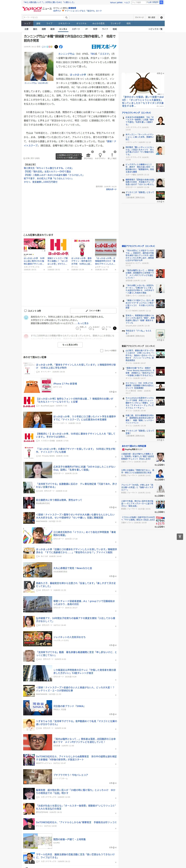Open the ランキング navigation tab
The height and width of the screenshot is (868, 186).
click(115, 23)
